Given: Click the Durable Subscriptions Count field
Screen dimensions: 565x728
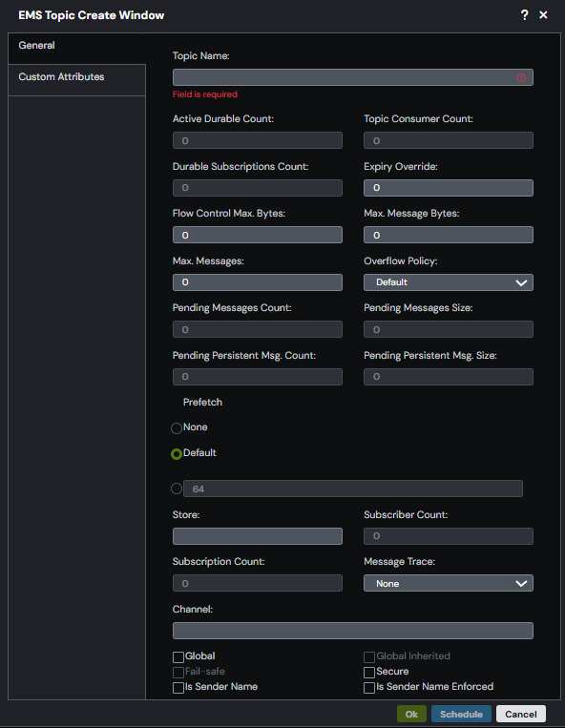Looking at the screenshot, I should [257, 188].
